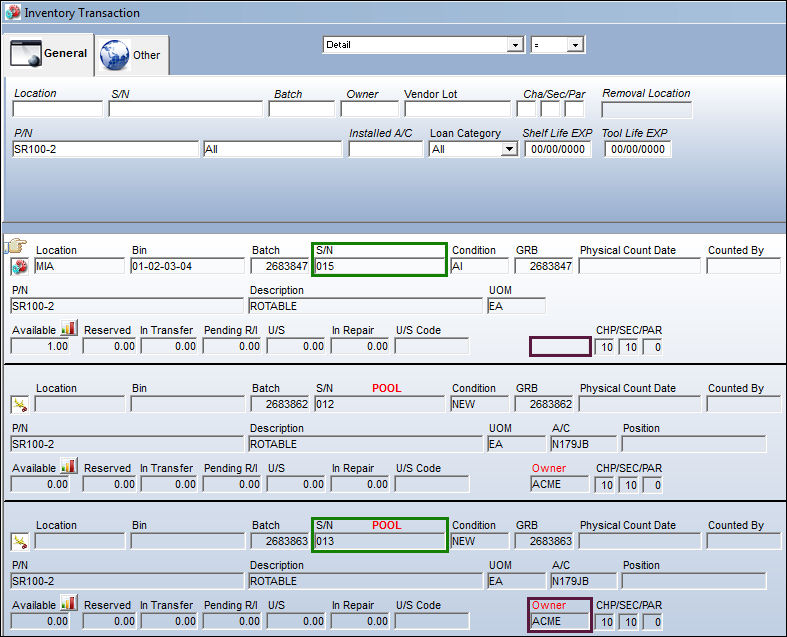787x637 pixels.
Task: Select serial number 015 field
Action: point(379,266)
